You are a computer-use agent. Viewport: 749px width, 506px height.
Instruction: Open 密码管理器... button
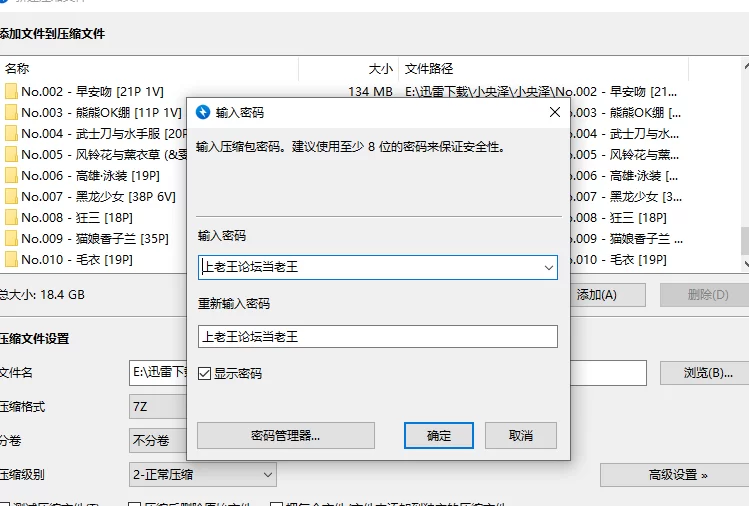(286, 436)
